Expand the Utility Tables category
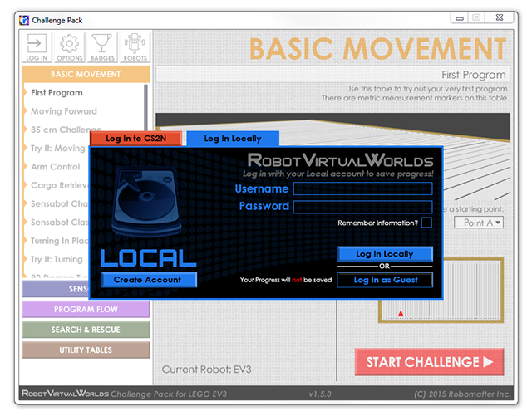This screenshot has width=532, height=416. pos(86,350)
